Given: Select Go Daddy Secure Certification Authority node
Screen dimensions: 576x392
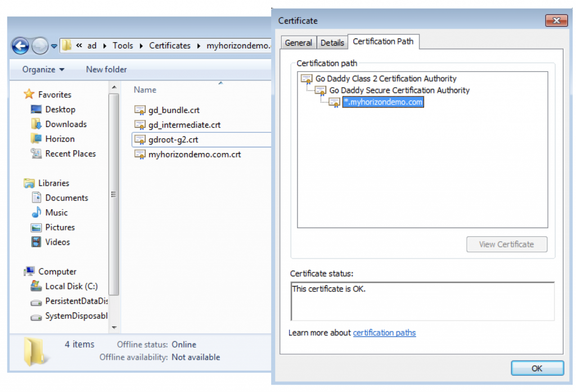Looking at the screenshot, I should (399, 90).
